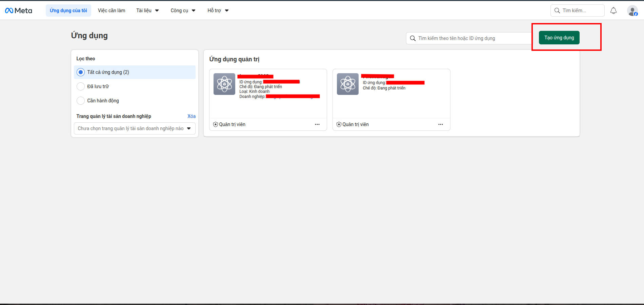Open the 'Việc cần làm' menu item
Screen dimensions: 644x305
[x=112, y=11]
